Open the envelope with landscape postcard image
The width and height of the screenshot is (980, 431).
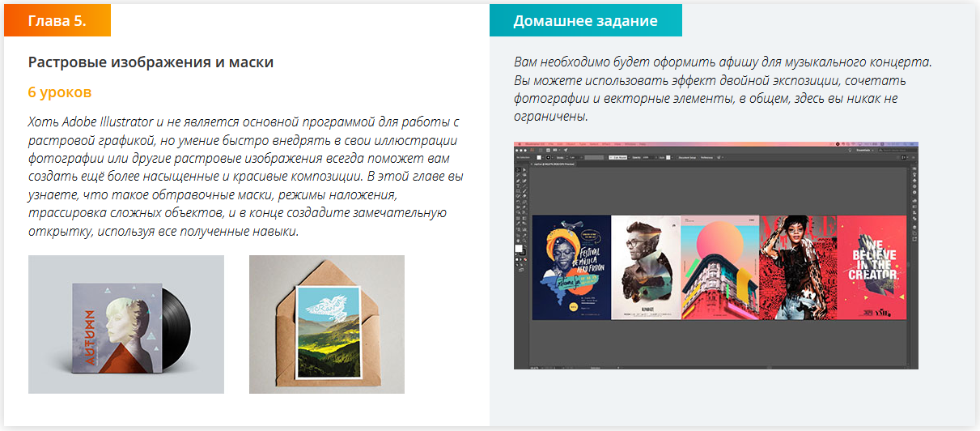pyautogui.click(x=327, y=325)
